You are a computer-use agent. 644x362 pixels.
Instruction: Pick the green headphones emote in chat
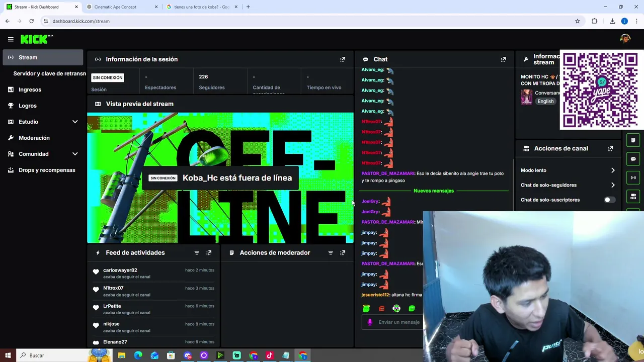click(x=396, y=308)
